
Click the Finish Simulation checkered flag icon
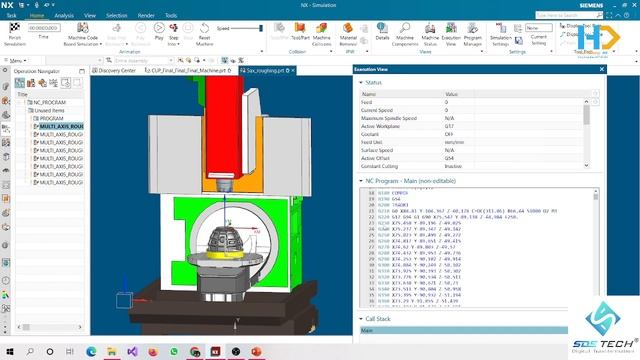coord(15,28)
